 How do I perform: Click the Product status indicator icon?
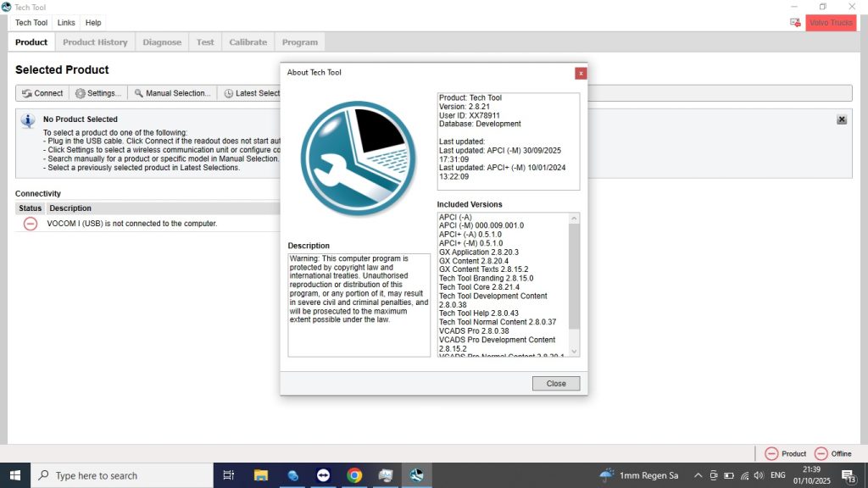pyautogui.click(x=771, y=453)
